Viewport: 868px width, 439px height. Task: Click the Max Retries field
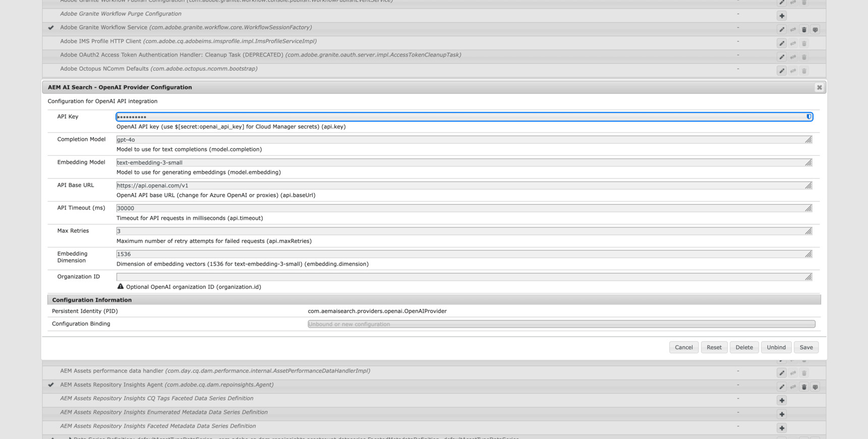[x=464, y=231]
